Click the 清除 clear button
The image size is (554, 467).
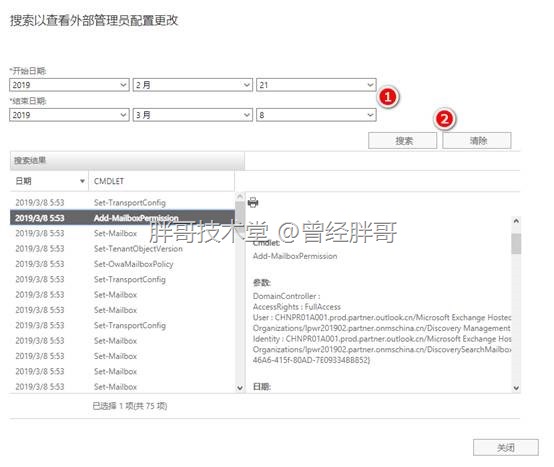tap(477, 141)
